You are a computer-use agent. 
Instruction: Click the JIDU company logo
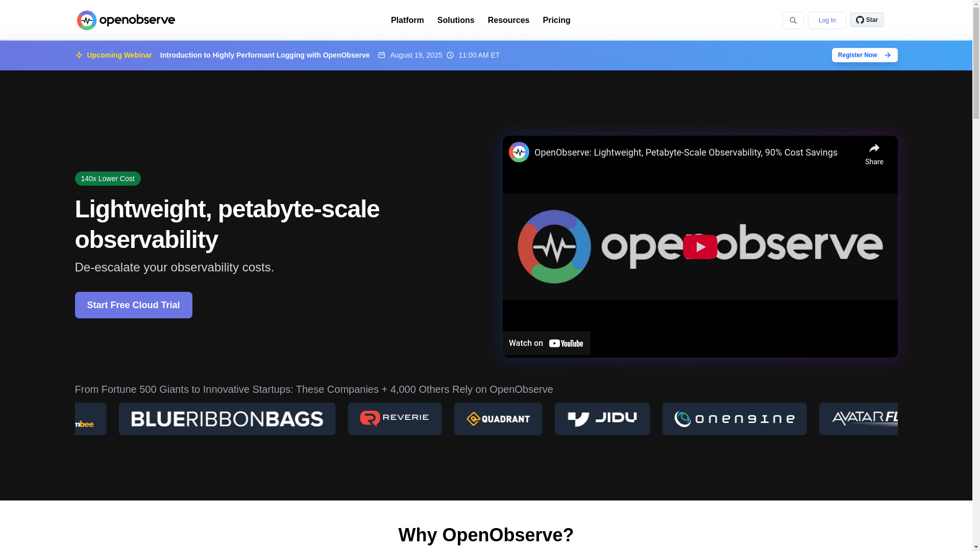click(602, 419)
